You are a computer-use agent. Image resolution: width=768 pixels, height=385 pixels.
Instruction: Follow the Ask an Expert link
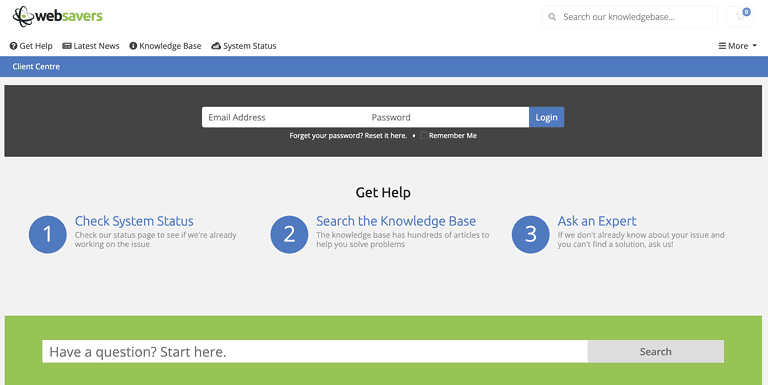coord(597,221)
